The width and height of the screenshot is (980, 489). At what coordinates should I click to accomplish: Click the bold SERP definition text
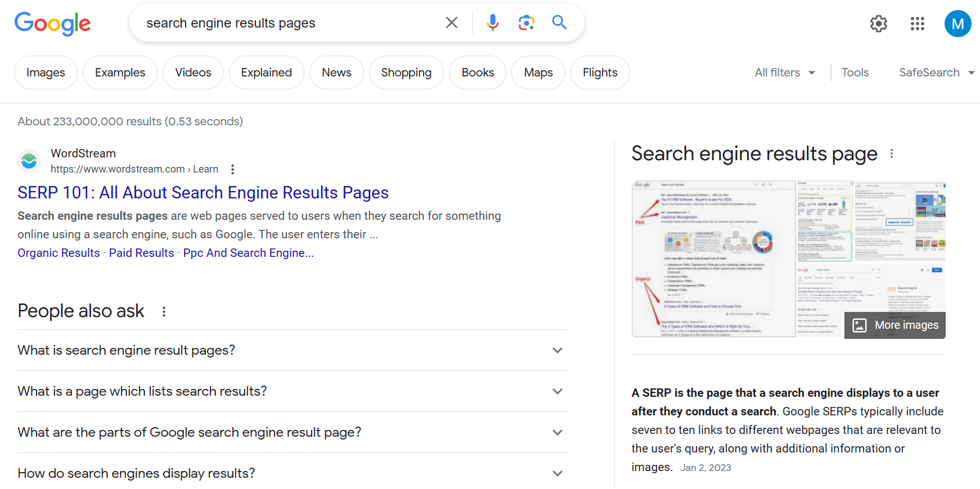click(785, 402)
